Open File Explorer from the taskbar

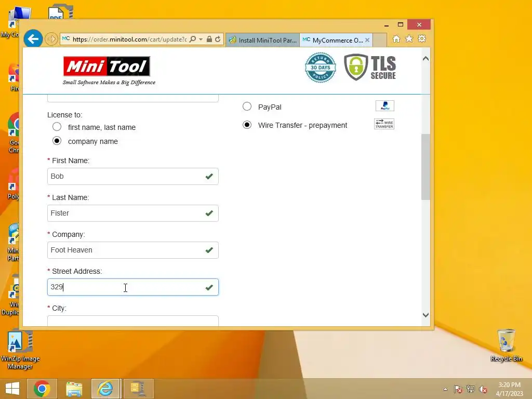[x=74, y=389]
